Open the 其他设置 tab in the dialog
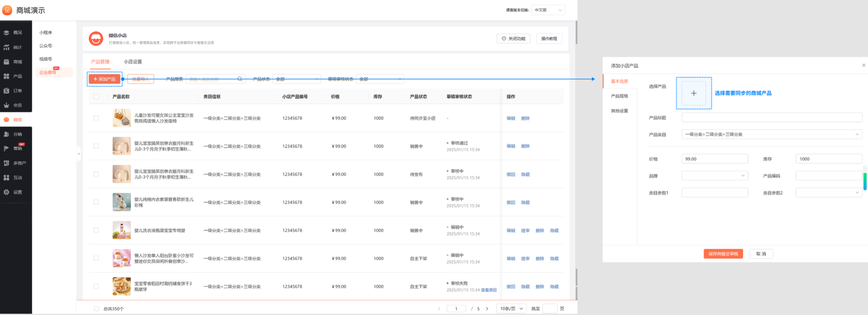868x315 pixels. click(x=620, y=111)
